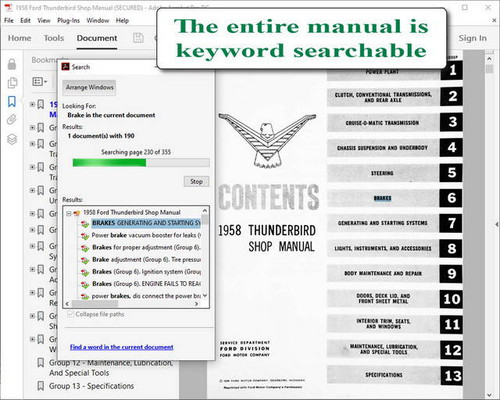Click bookmark icon for Group 13 - Specifications
500x400 pixels.
[x=40, y=386]
